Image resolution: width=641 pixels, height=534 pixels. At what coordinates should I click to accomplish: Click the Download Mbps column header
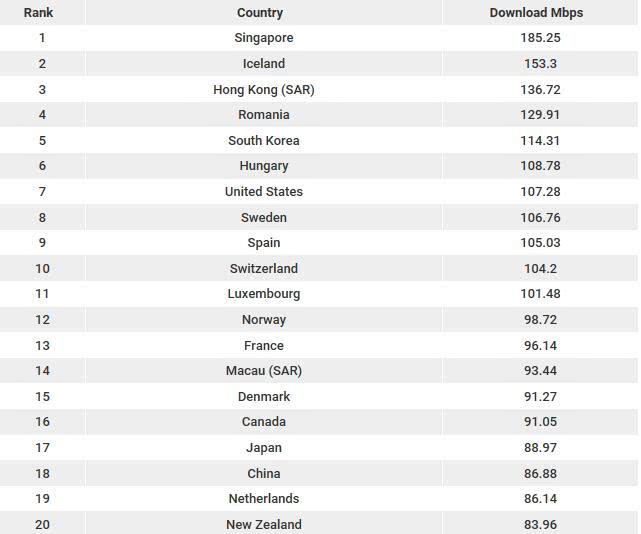(x=536, y=13)
